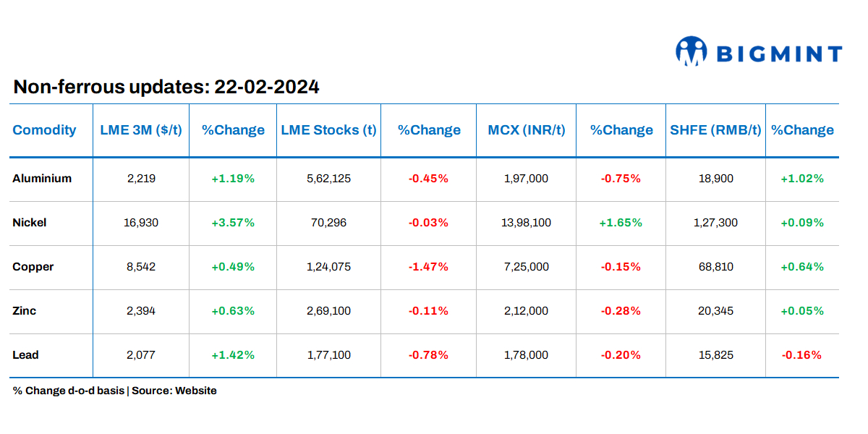This screenshot has height=434, width=868.
Task: Click Nickel's green +1.65% MCX change
Action: (x=621, y=222)
